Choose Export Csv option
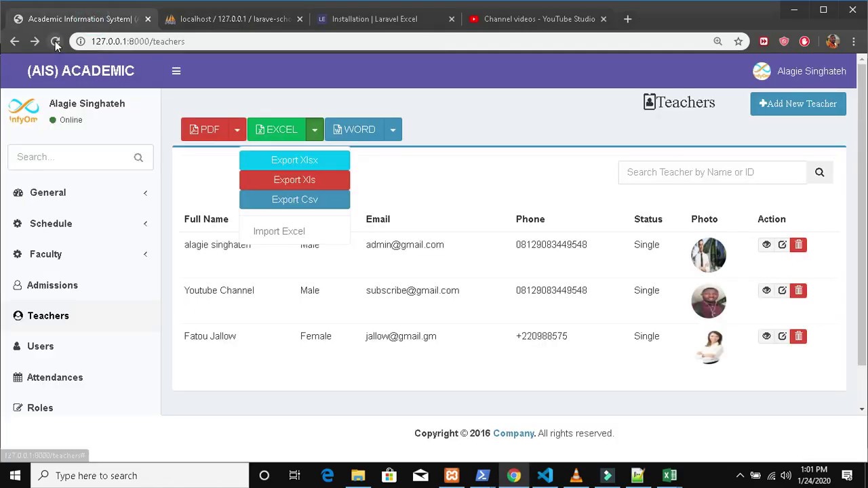Viewport: 868px width, 488px height. (294, 199)
